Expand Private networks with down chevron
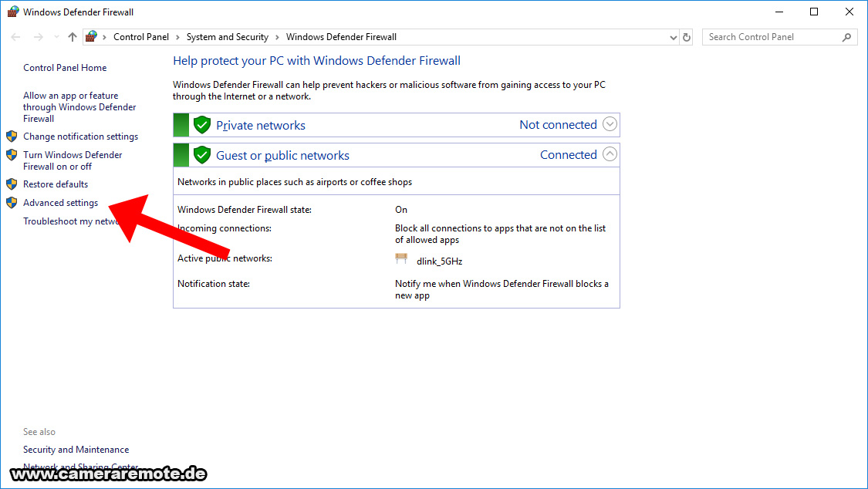 point(610,124)
